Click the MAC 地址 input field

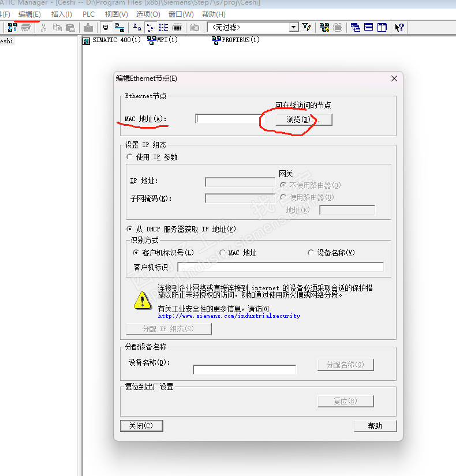(x=230, y=119)
